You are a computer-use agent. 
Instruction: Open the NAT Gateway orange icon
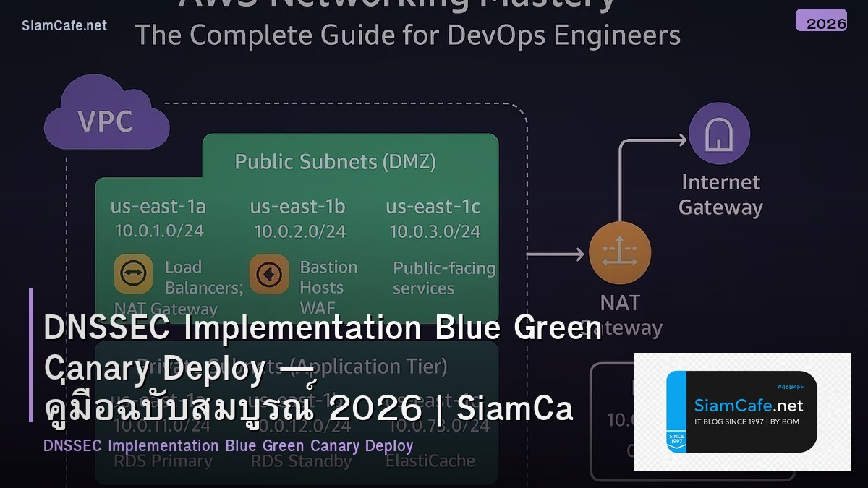(620, 252)
